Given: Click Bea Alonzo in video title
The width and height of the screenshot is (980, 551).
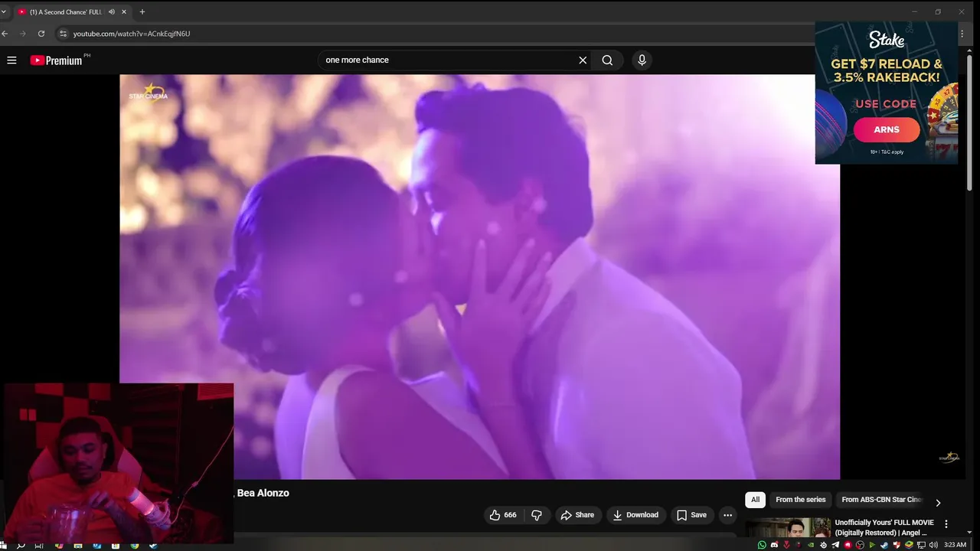Looking at the screenshot, I should (263, 493).
